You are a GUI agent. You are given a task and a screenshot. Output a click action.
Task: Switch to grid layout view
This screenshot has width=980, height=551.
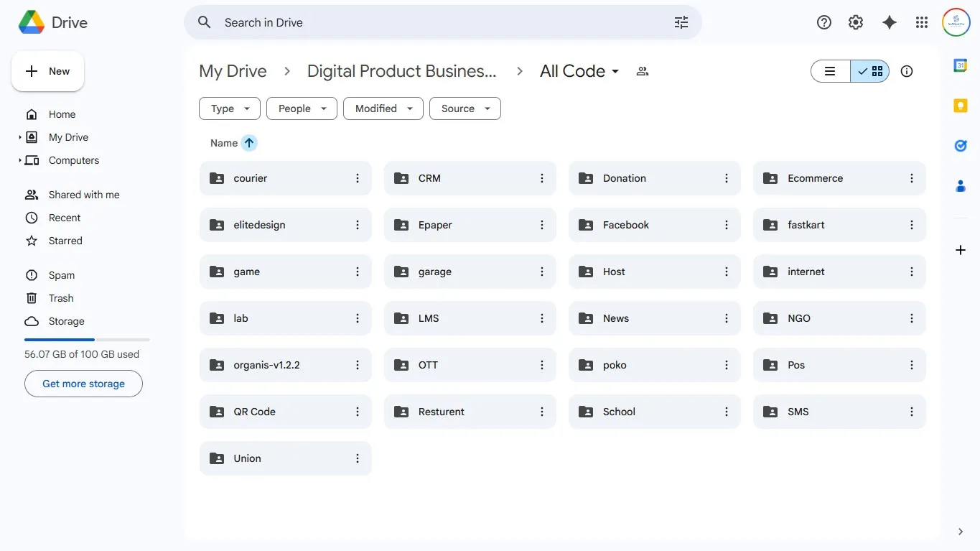(870, 71)
